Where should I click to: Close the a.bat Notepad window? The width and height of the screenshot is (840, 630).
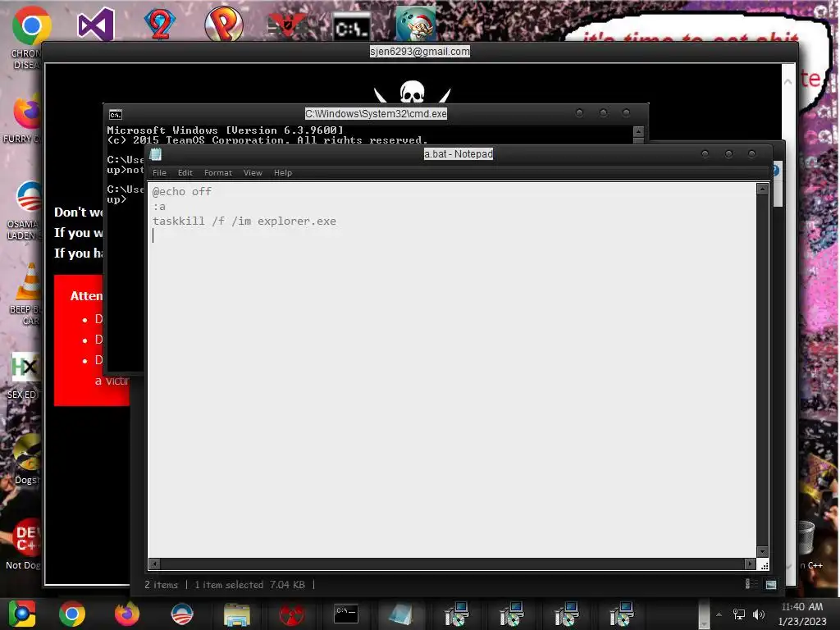coord(751,154)
